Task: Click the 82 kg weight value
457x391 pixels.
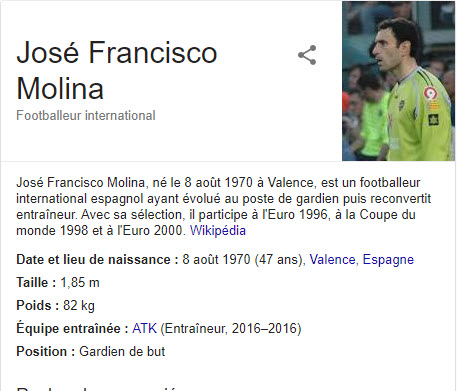Action: pos(79,306)
